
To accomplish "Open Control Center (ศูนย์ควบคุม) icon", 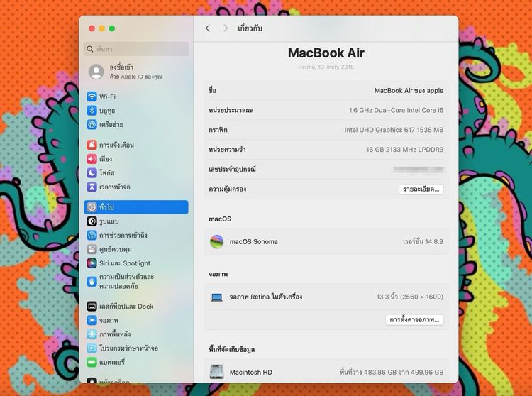I will tap(92, 249).
